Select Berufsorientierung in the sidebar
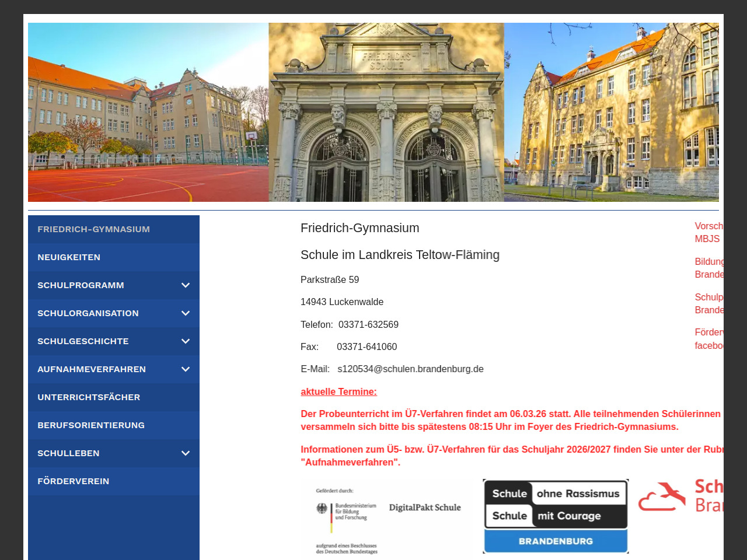Image resolution: width=747 pixels, height=560 pixels. tap(91, 425)
